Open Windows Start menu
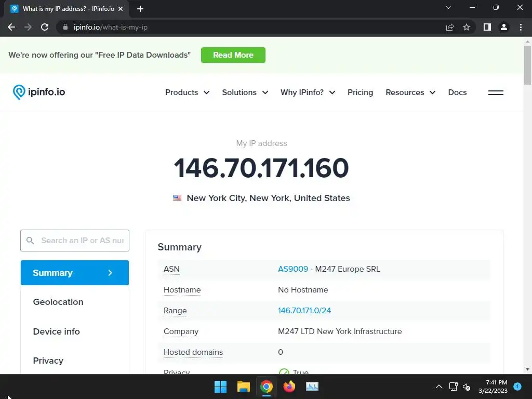 point(220,387)
